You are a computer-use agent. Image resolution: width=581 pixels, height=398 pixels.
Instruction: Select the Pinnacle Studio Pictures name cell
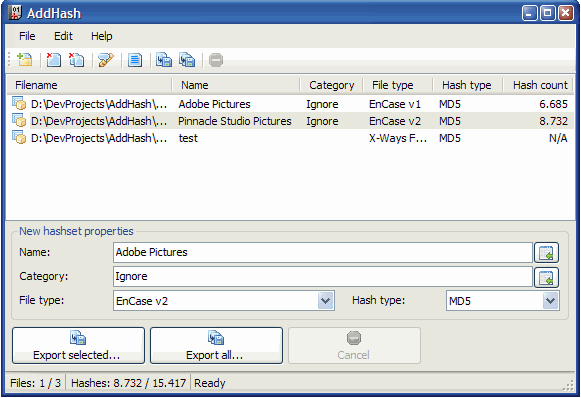(235, 121)
